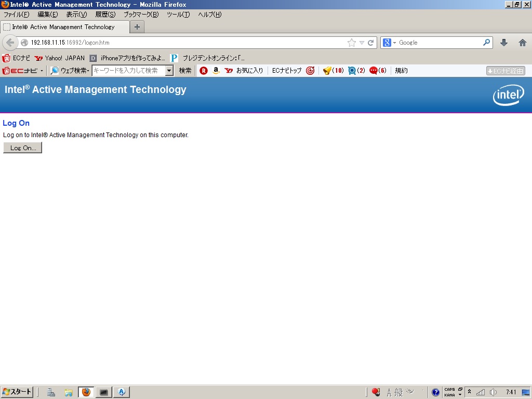Click the search magnifier in Google box
Screen dimensions: 532x399
click(486, 43)
